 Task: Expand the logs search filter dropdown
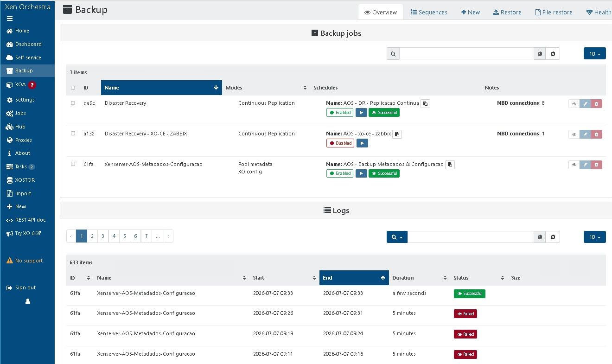(x=397, y=237)
